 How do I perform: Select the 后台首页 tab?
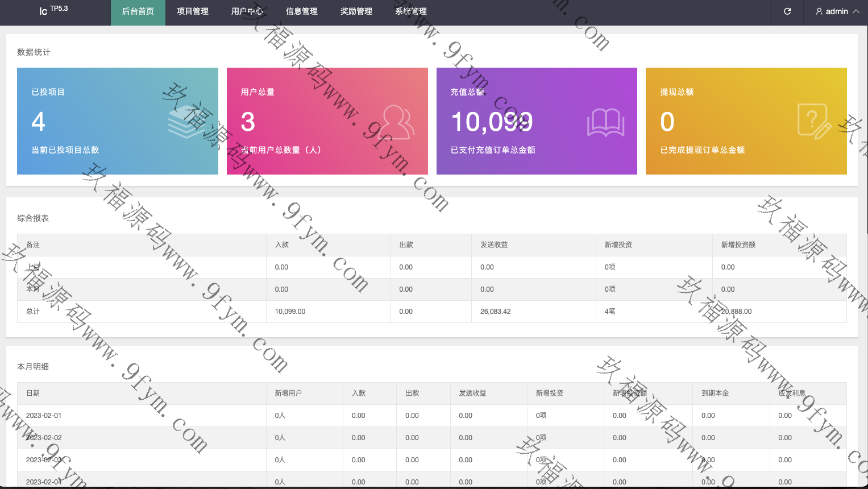138,11
